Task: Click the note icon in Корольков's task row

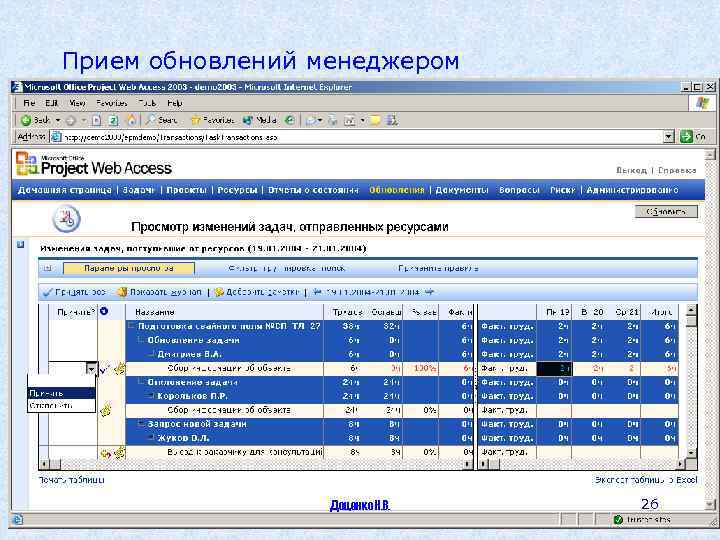Action: [106, 409]
